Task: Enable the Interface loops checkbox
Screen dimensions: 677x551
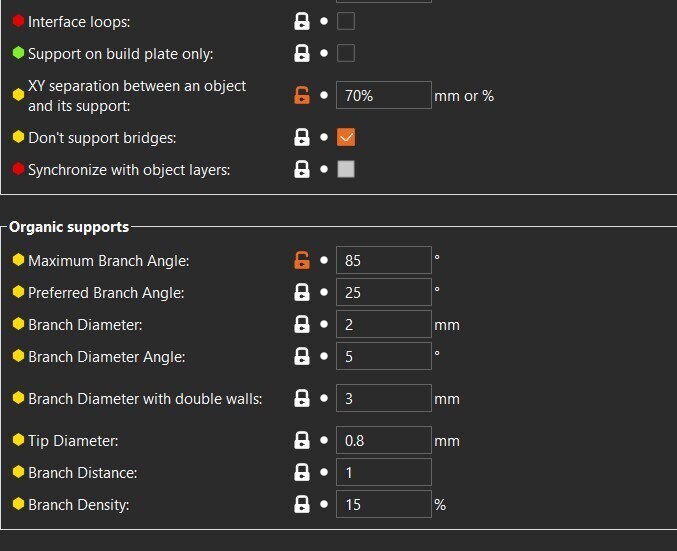Action: point(346,21)
